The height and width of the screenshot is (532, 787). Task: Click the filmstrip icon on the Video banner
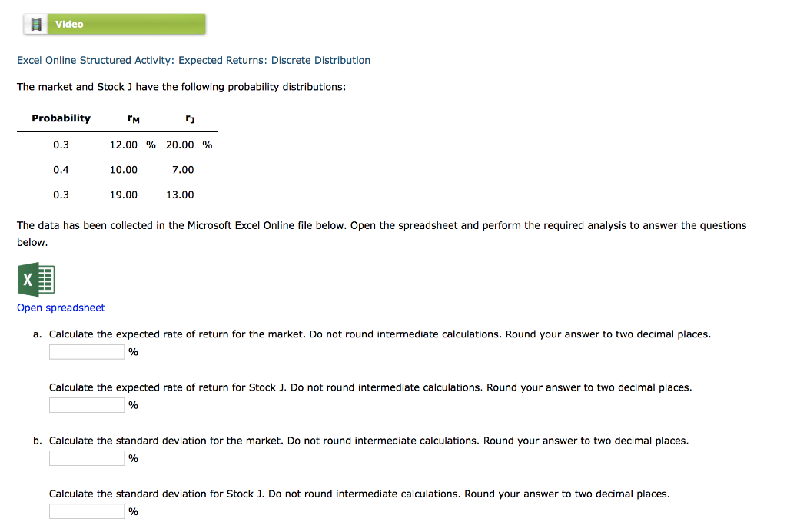click(x=35, y=23)
